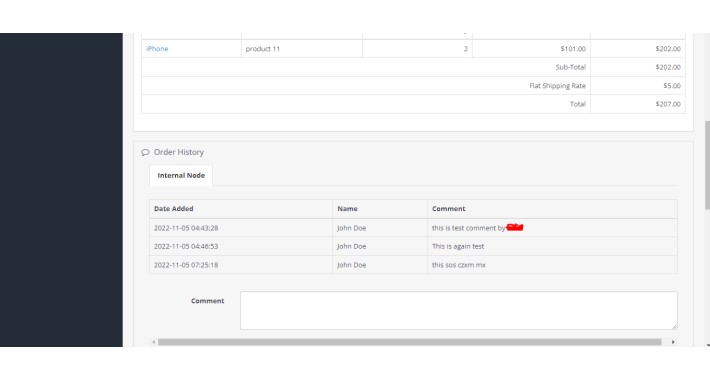Click the comment 'this sos czxm mx'
Image resolution: width=710 pixels, height=380 pixels.
tap(458, 265)
